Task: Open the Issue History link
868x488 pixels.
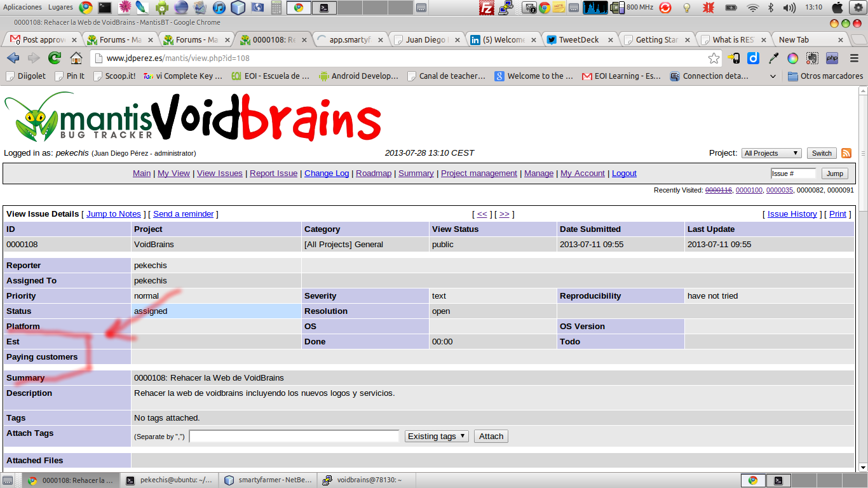Action: [x=792, y=213]
